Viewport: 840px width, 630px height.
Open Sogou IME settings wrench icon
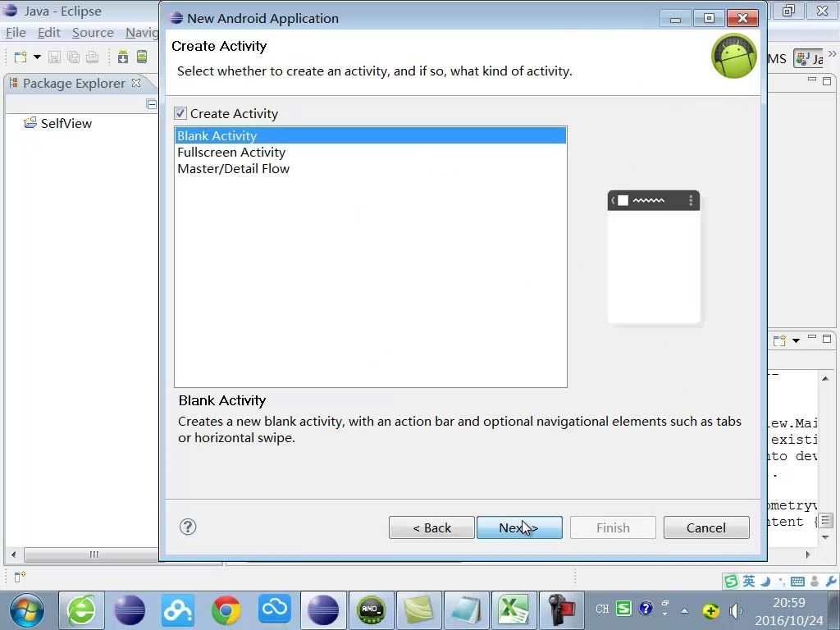(x=831, y=582)
